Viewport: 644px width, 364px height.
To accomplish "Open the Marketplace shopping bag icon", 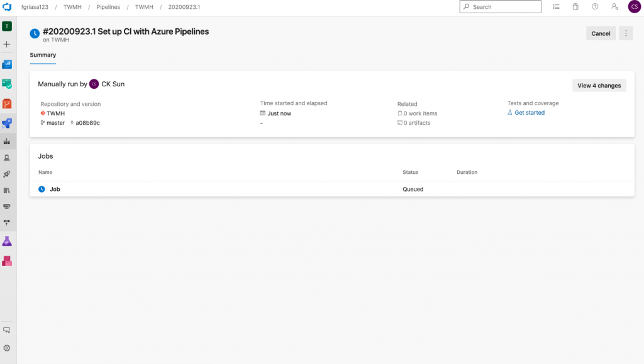I will [575, 6].
